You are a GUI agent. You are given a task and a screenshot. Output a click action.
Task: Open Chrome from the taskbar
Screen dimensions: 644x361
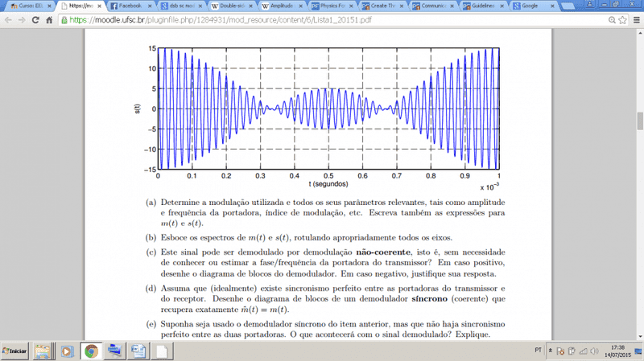[x=91, y=351]
